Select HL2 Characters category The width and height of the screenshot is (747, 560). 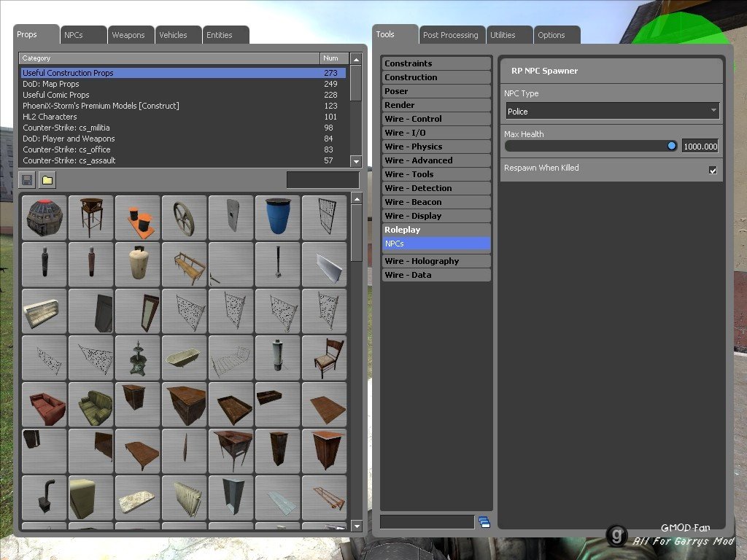coord(184,117)
